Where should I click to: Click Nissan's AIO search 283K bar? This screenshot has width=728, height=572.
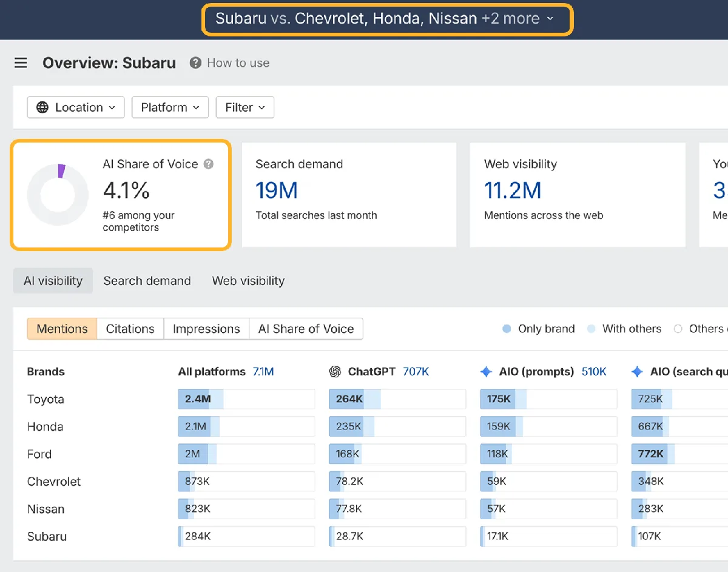[x=679, y=509]
